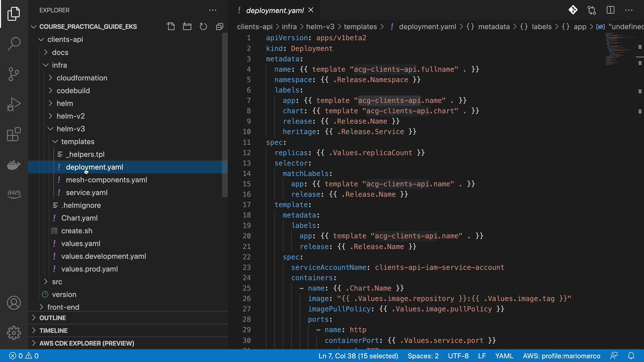
Task: Open service.yaml from the file tree
Action: (87, 192)
